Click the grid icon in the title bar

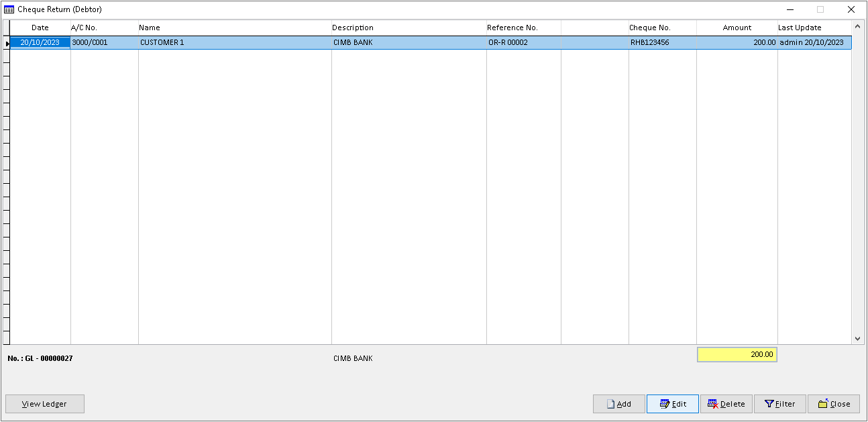click(x=9, y=9)
